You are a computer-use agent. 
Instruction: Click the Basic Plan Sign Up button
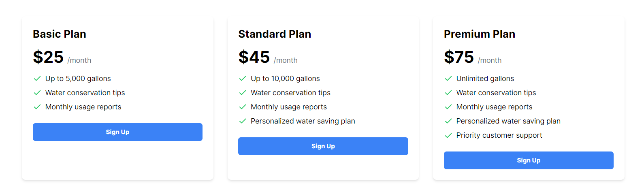[x=117, y=132]
